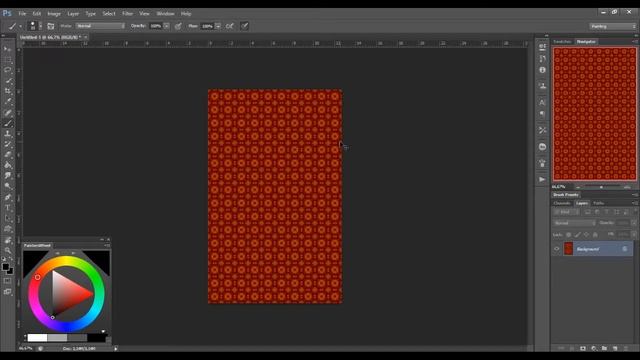Toggle lock all padlock in Layers
Viewport: 640px width, 360px height.
[595, 235]
